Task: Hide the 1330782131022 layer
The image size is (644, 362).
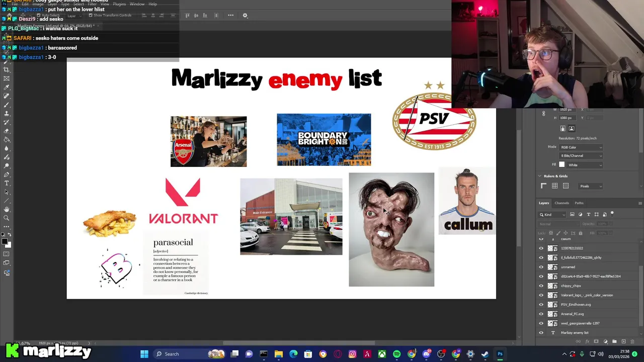Action: 541,248
